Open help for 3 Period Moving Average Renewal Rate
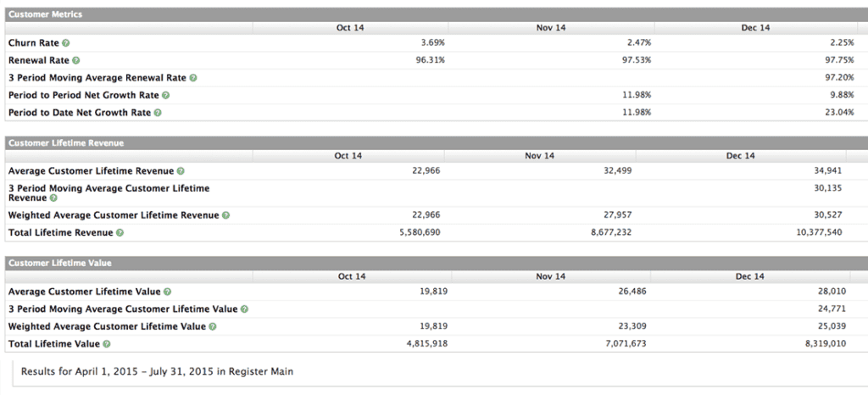Screen dimensions: 868x395 pyautogui.click(x=192, y=78)
